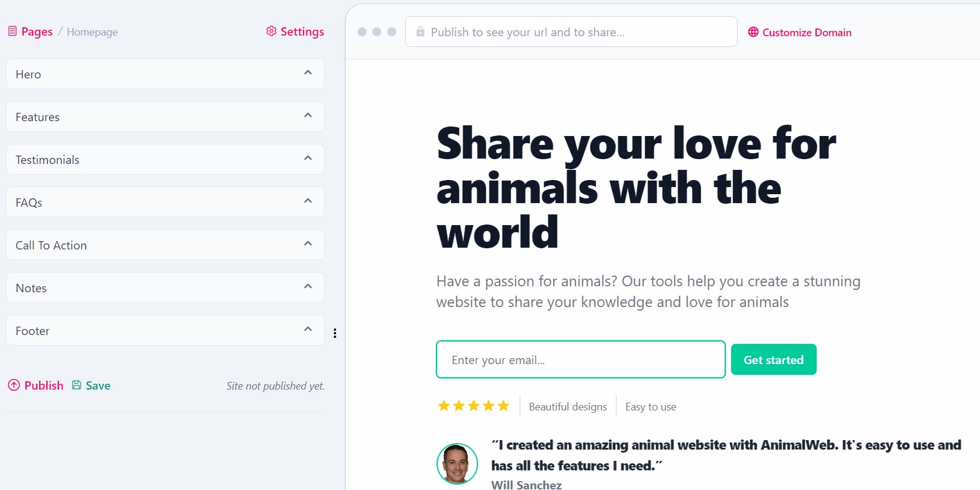The image size is (980, 490).
Task: Toggle the Features section chevron
Action: (x=308, y=116)
